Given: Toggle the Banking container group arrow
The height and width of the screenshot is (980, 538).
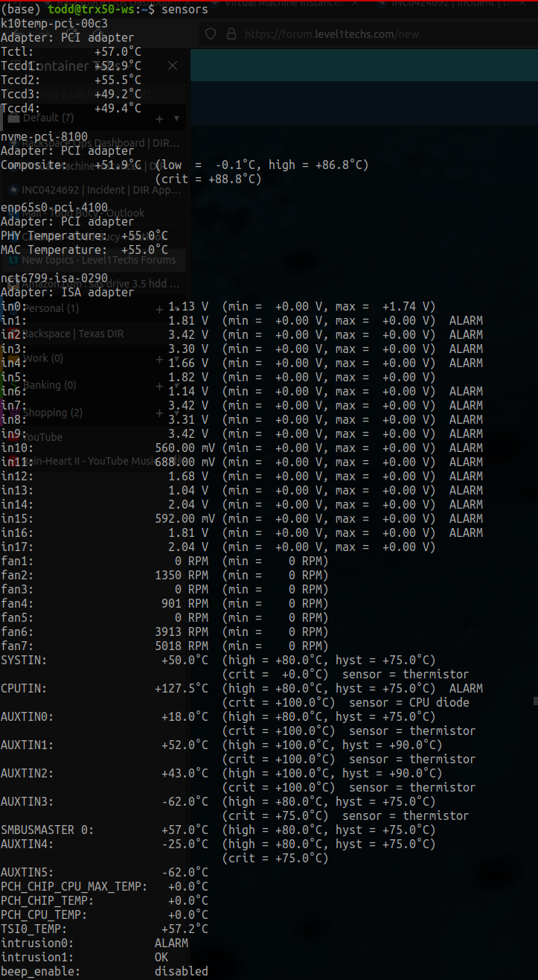Looking at the screenshot, I should point(176,386).
